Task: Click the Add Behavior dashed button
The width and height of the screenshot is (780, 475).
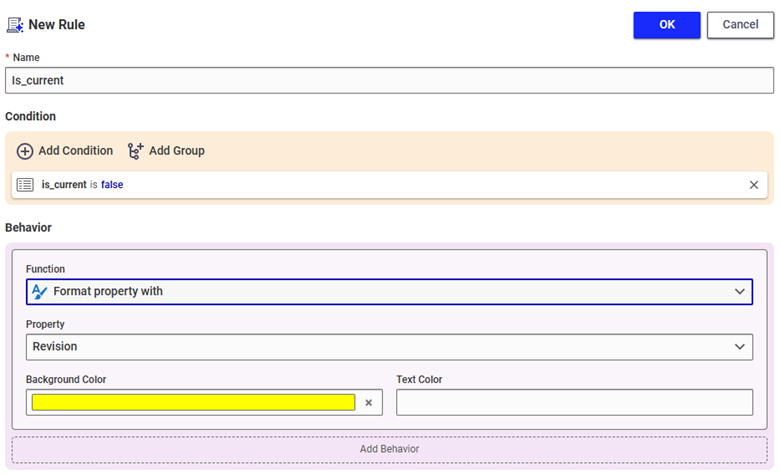Action: click(389, 449)
